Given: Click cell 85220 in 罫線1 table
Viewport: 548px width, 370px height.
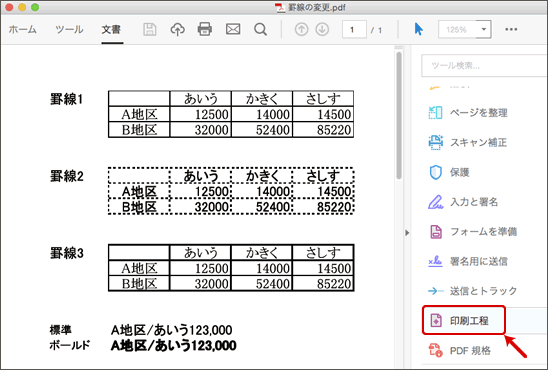Looking at the screenshot, I should pyautogui.click(x=323, y=130).
